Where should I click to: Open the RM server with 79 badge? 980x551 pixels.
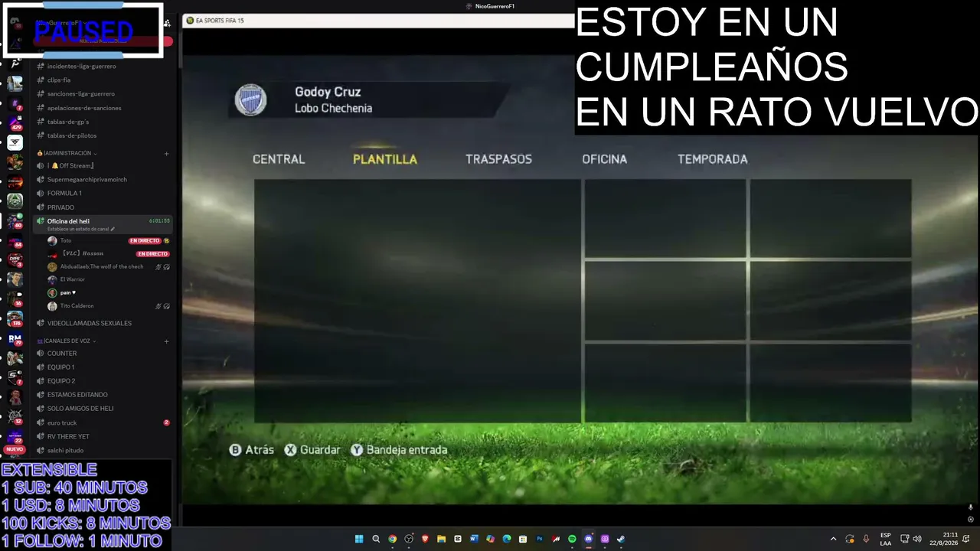(x=15, y=339)
